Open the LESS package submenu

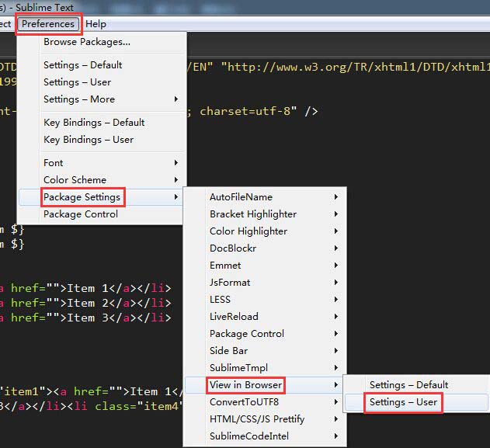265,300
